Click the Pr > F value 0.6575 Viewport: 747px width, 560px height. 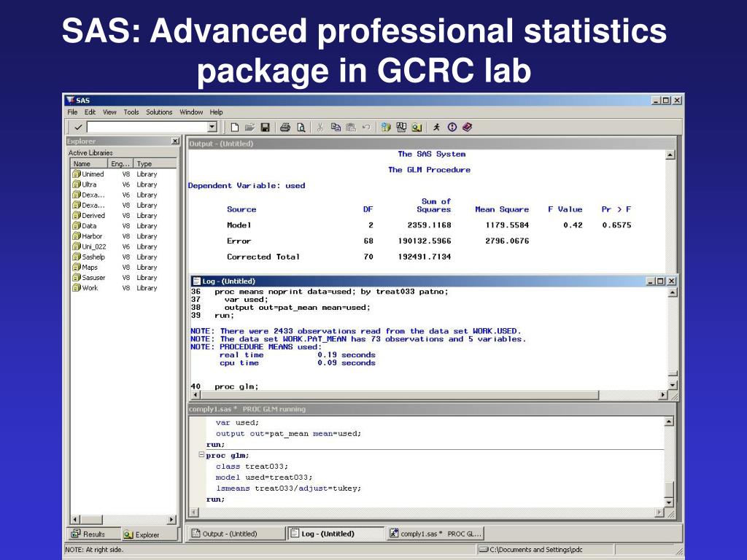click(616, 225)
